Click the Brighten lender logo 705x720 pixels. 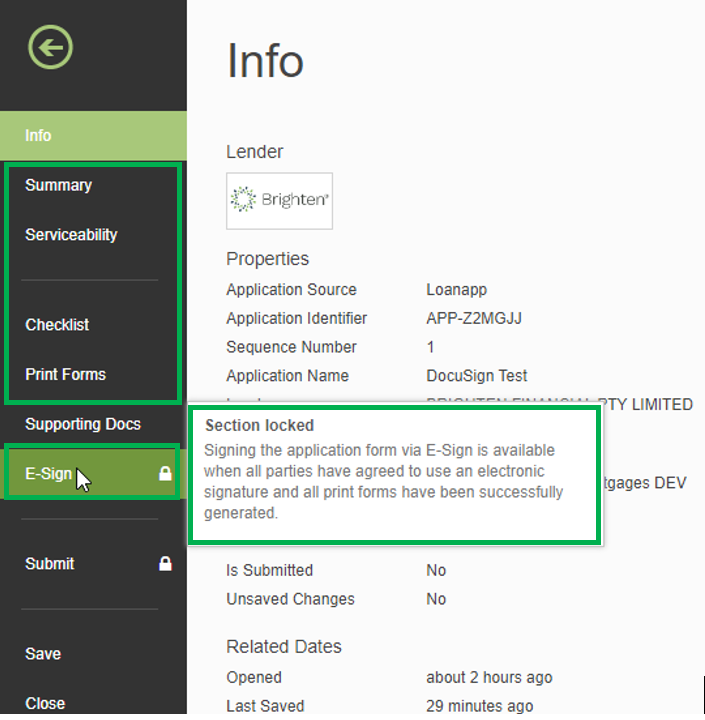(279, 200)
